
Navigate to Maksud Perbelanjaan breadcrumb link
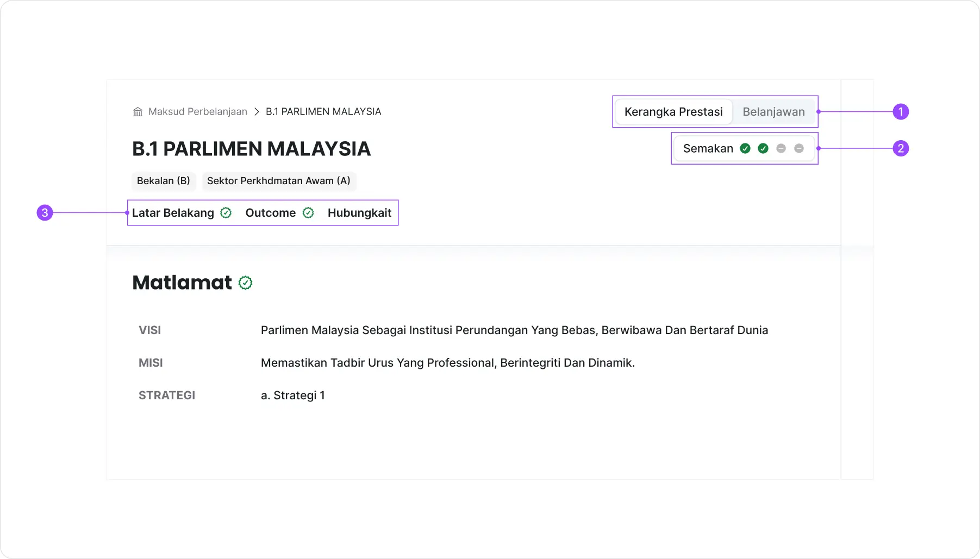click(197, 112)
